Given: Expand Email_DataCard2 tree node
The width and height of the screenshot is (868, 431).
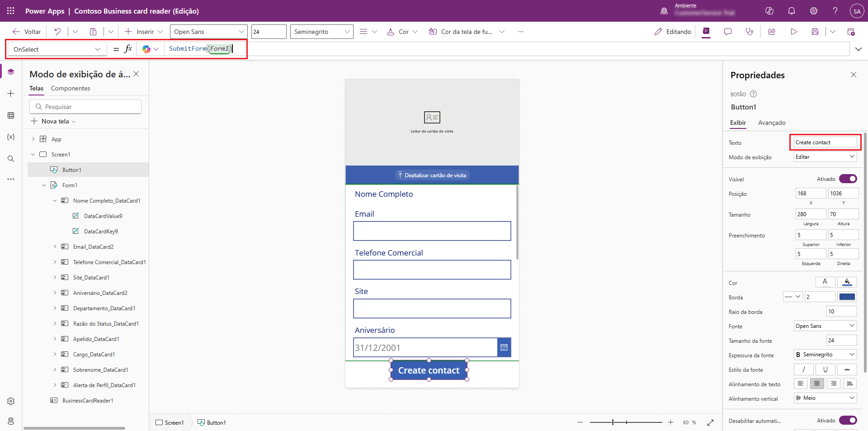Looking at the screenshot, I should [55, 246].
